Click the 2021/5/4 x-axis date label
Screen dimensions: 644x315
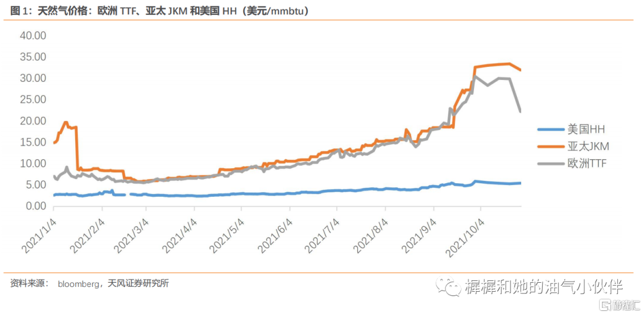click(x=227, y=234)
